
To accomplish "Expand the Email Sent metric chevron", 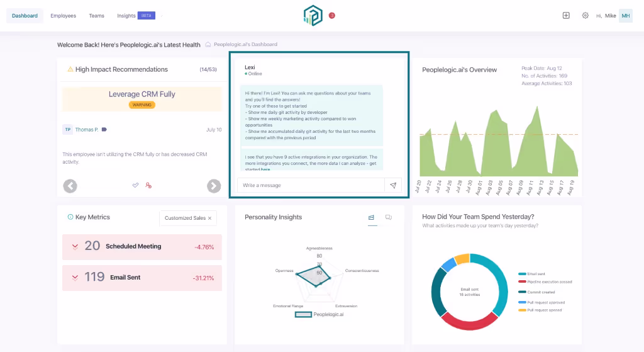I will (75, 278).
